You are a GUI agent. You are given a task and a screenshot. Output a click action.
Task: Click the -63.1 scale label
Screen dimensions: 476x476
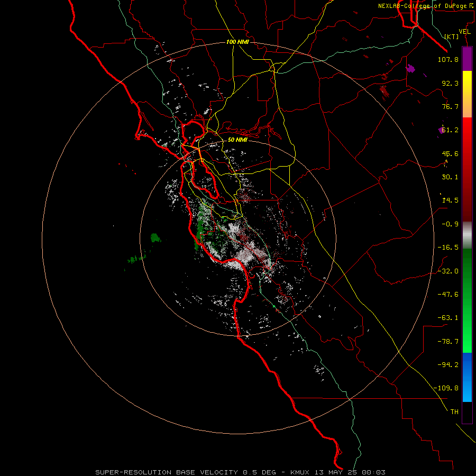click(x=448, y=318)
